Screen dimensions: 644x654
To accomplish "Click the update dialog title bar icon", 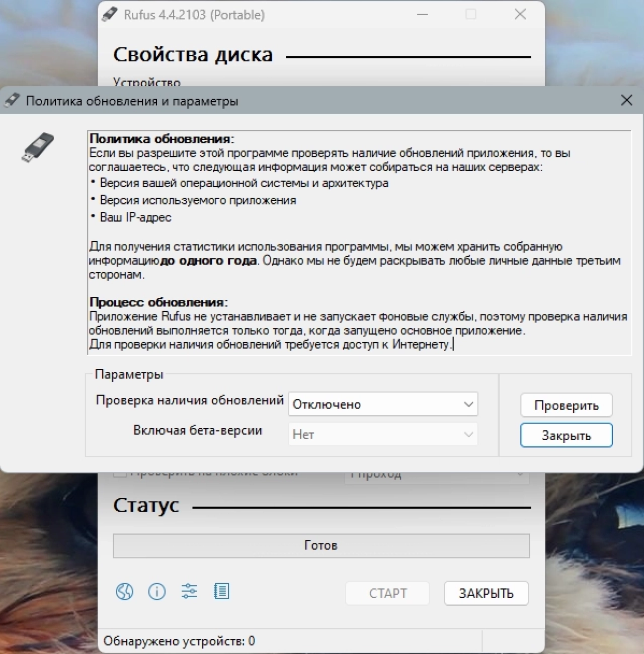I will tap(12, 101).
